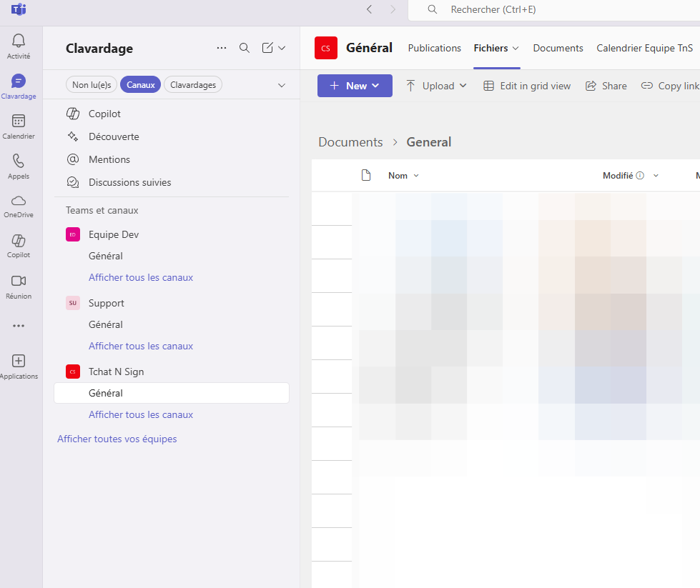
Task: Open the Réunion camera icon
Action: click(19, 287)
